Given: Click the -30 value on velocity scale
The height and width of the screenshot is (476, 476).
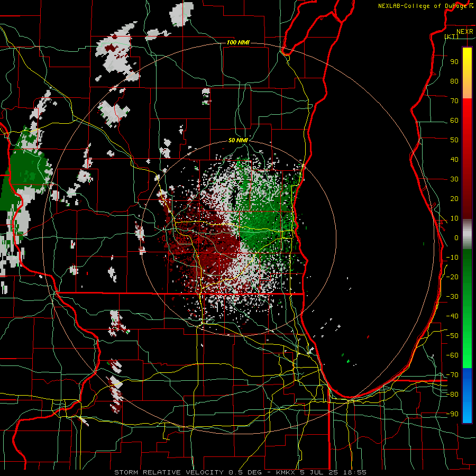Looking at the screenshot, I should [452, 297].
